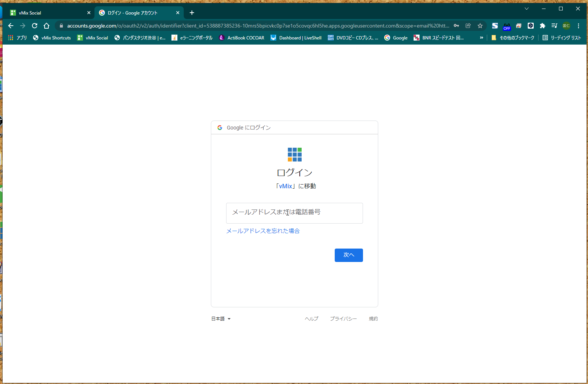This screenshot has width=588, height=384.
Task: Open the tab search dropdown
Action: click(527, 9)
